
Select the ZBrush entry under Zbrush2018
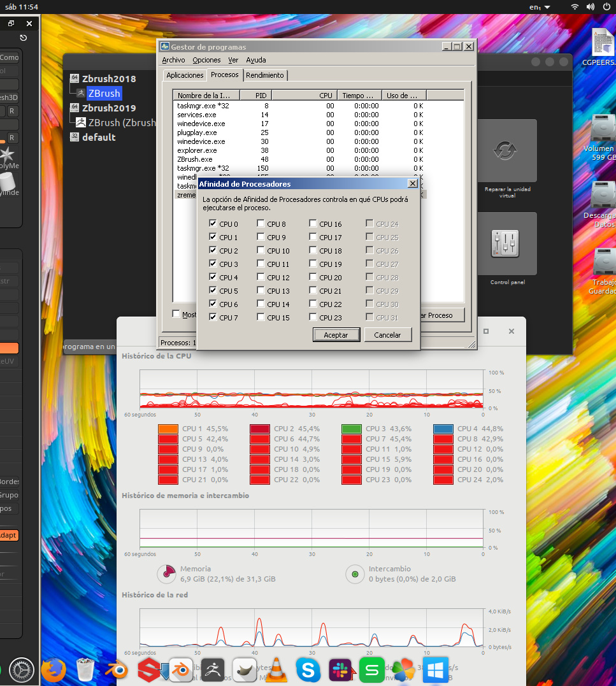point(104,93)
